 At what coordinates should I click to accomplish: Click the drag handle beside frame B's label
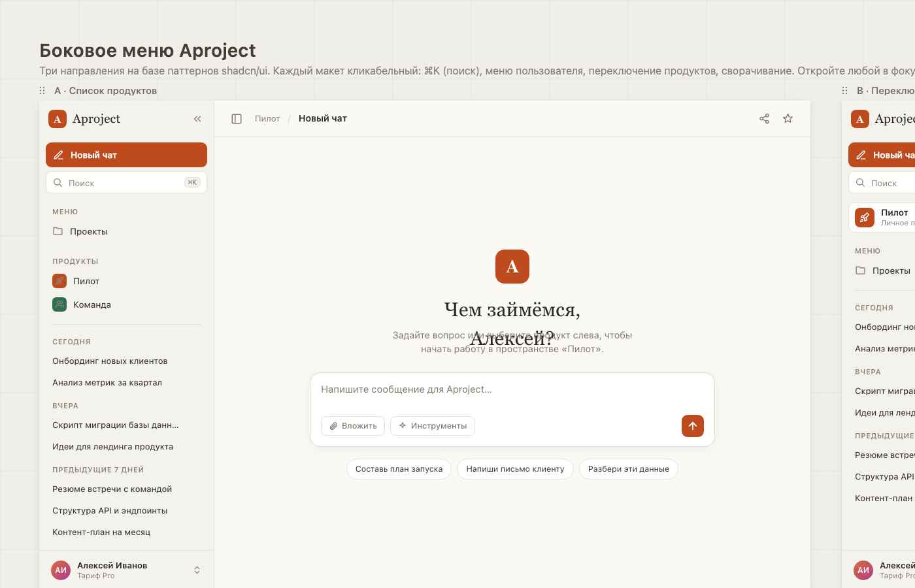pos(844,91)
